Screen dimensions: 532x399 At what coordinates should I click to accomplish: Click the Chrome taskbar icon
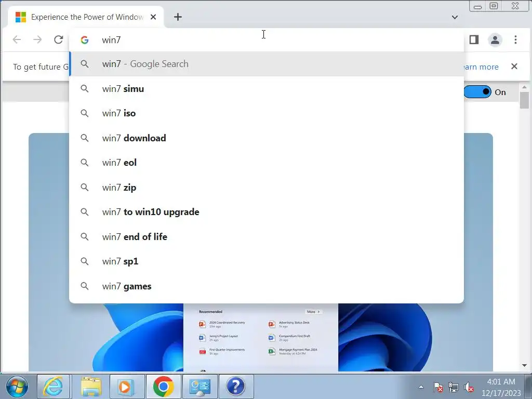[164, 387]
